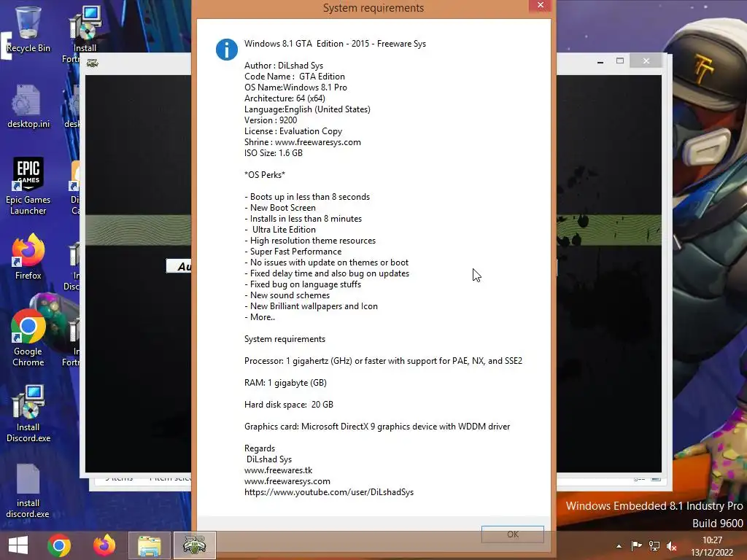Open the Google Chrome desktop shortcut
This screenshot has height=560, width=747.
pyautogui.click(x=28, y=338)
